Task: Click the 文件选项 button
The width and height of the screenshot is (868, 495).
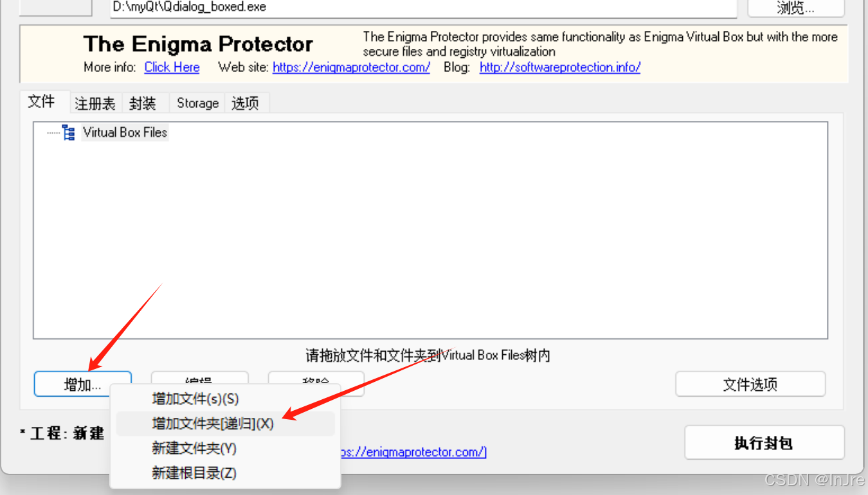Action: click(x=750, y=384)
